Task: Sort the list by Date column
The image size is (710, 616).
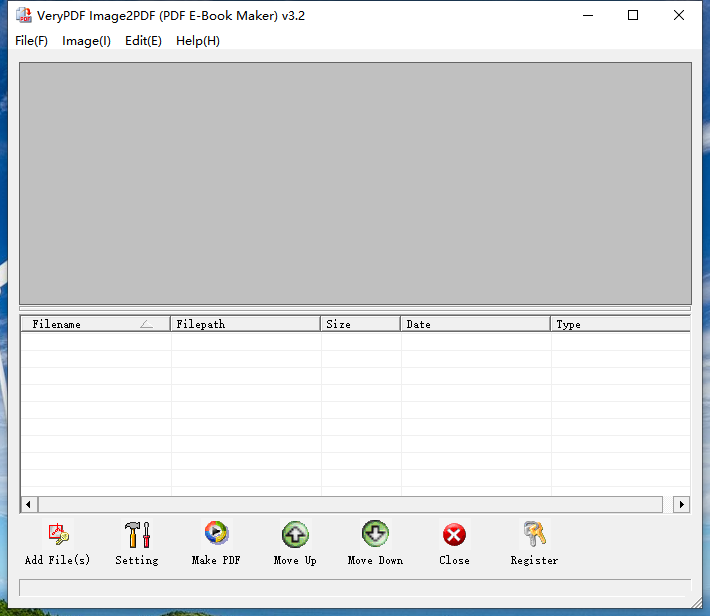Action: point(475,324)
